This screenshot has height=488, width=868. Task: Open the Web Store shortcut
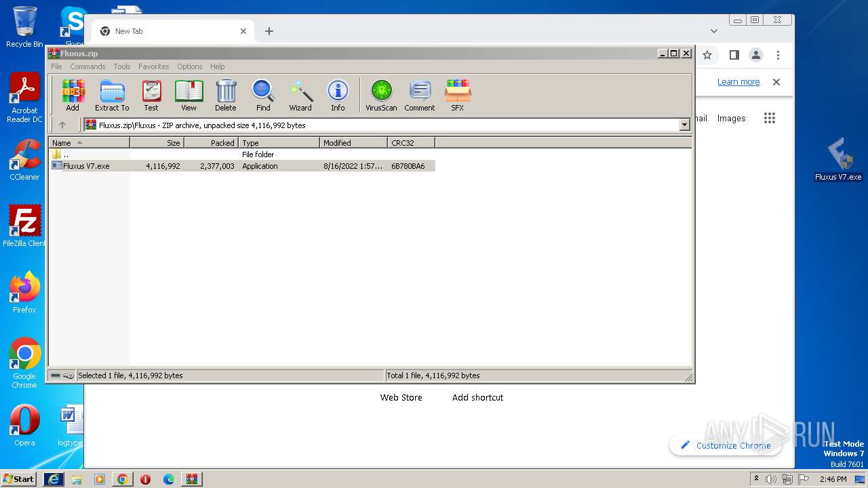click(401, 398)
